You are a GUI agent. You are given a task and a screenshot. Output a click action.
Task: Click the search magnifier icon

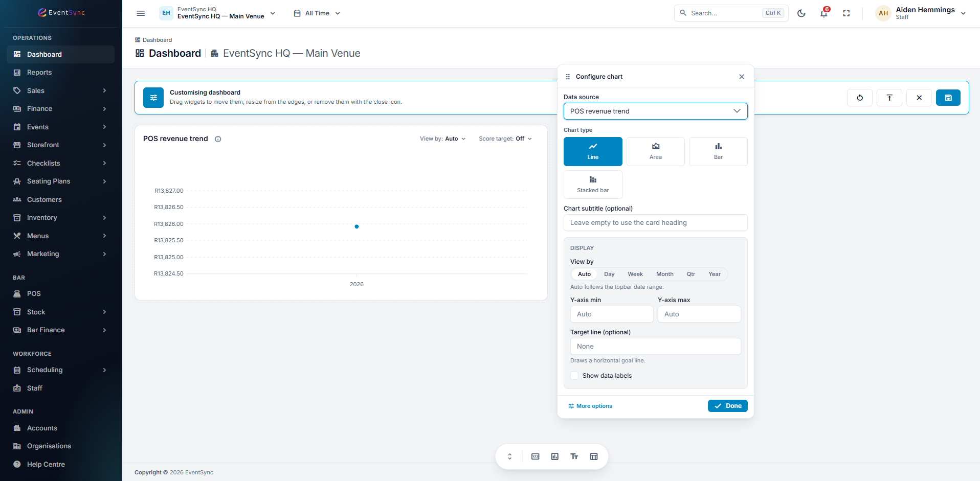[x=683, y=13]
